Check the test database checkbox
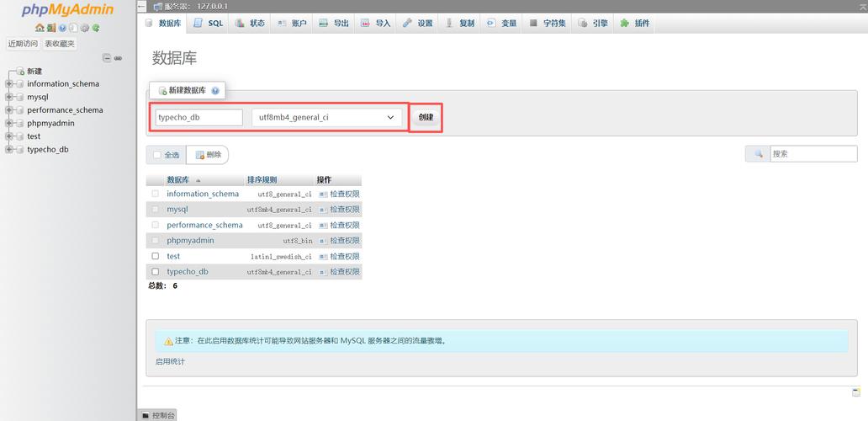 pos(156,256)
